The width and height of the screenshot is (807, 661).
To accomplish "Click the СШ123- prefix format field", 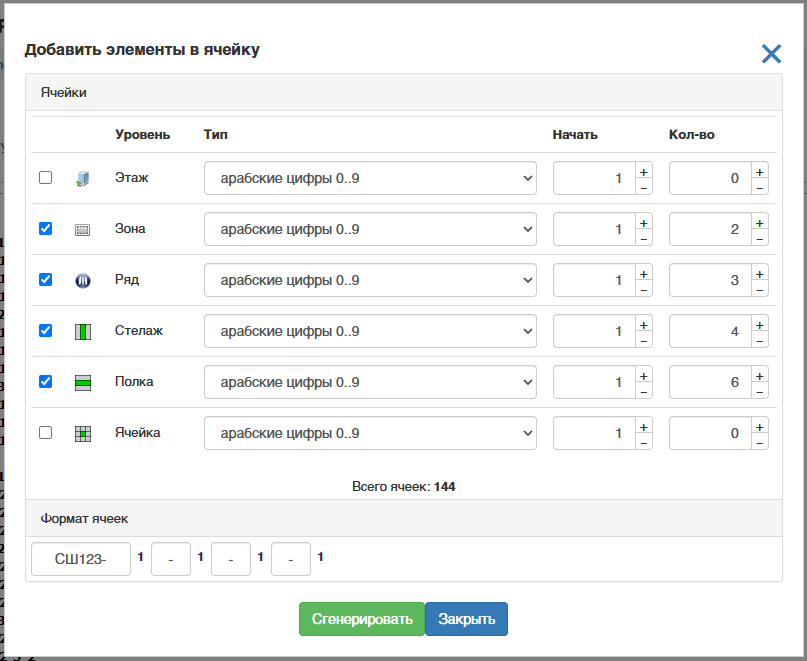I will [x=81, y=559].
